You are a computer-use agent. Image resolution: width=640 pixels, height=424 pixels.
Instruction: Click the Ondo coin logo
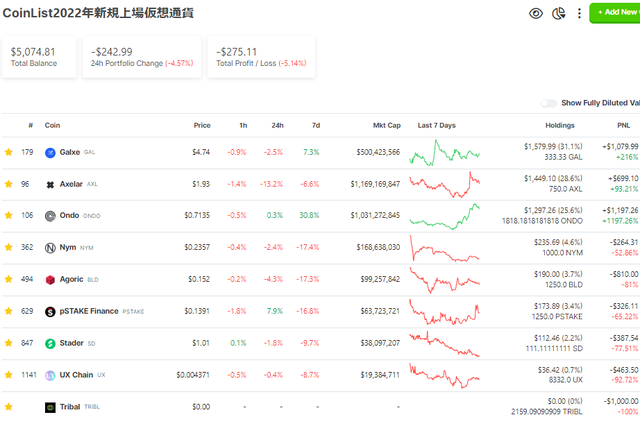pos(50,216)
